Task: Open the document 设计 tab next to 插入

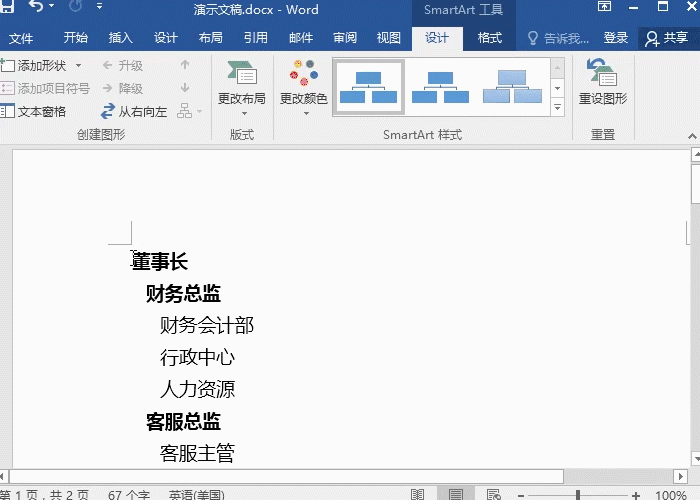Action: pyautogui.click(x=166, y=38)
